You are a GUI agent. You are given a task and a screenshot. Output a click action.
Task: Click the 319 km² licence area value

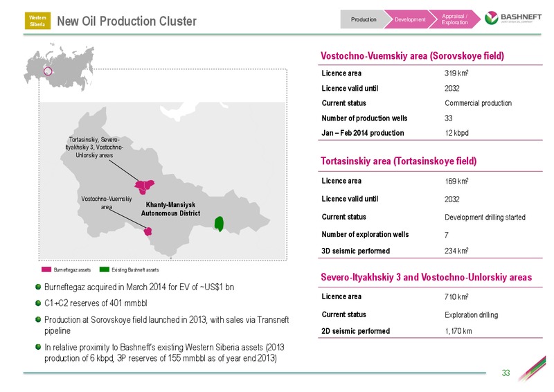pos(456,73)
